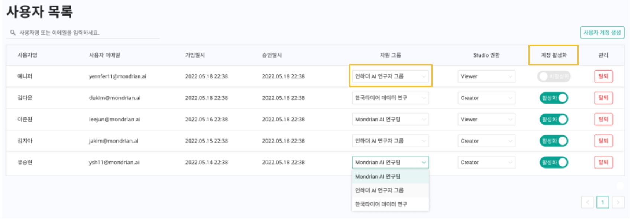644x219 pixels.
Task: Select page 1 in pagination
Action: [x=602, y=202]
